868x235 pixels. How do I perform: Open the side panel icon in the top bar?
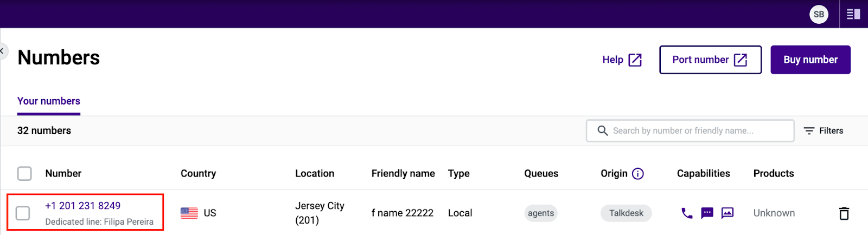click(853, 14)
